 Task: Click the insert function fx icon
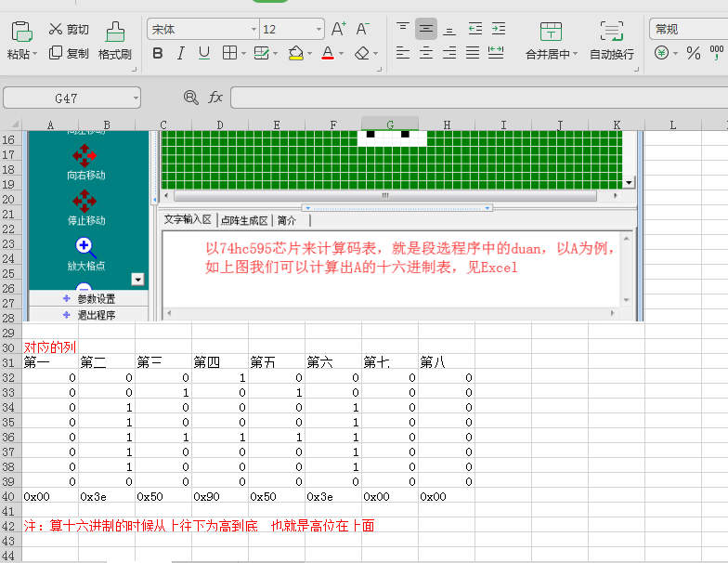(215, 98)
